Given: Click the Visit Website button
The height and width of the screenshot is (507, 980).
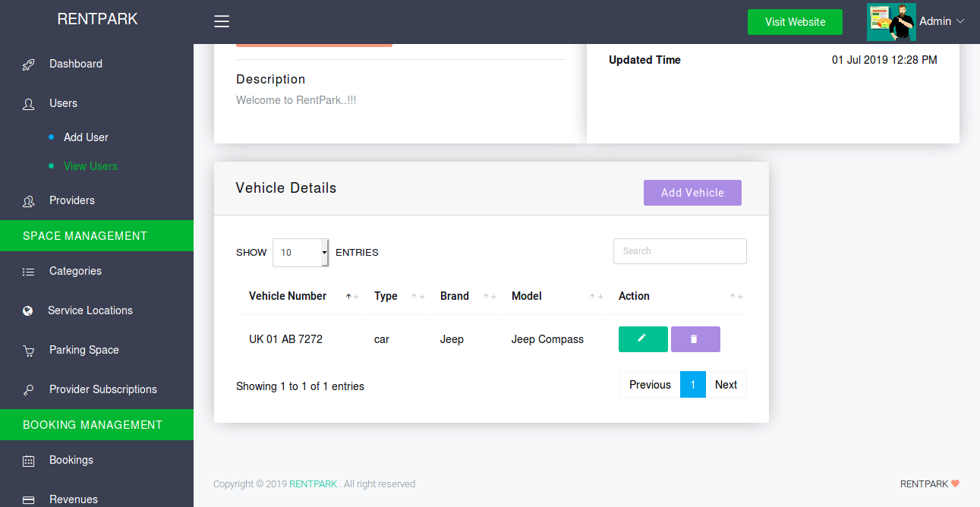Looking at the screenshot, I should click(x=795, y=22).
